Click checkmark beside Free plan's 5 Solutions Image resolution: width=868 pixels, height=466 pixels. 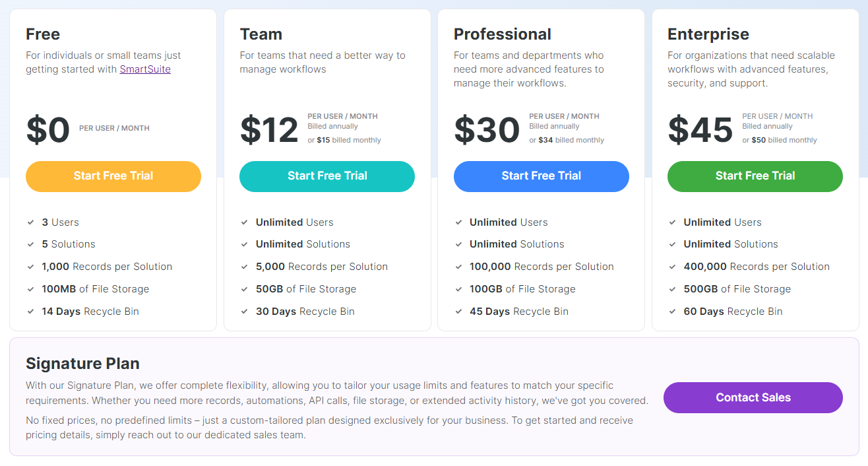(30, 244)
